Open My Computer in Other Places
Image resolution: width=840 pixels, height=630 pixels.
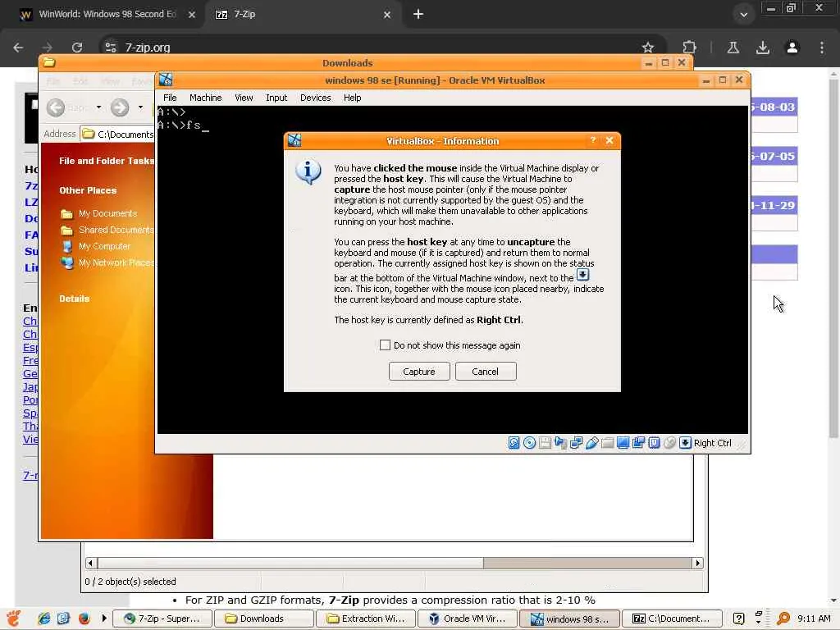(x=104, y=246)
